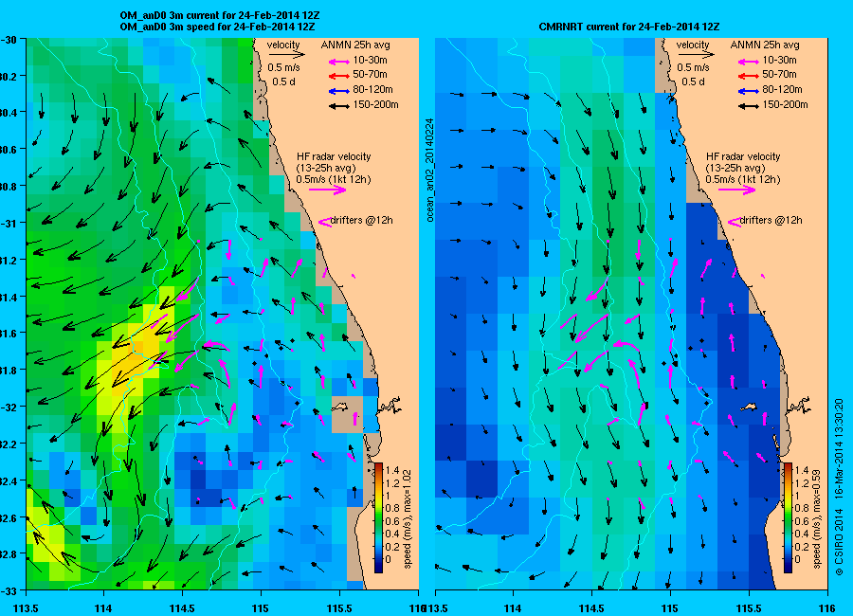Image resolution: width=853 pixels, height=616 pixels.
Task: Click the 'speed (m/s), max=1.02' colorbar label
Action: coord(407,519)
